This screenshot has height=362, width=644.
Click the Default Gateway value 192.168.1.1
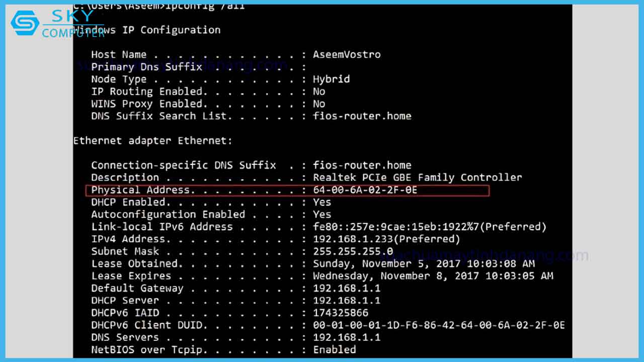pos(347,288)
